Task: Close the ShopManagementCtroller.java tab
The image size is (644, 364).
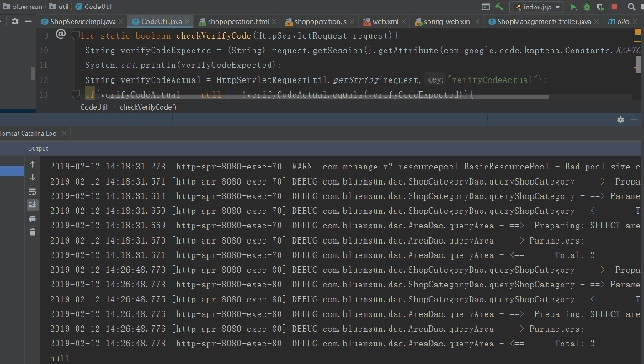Action: pos(596,21)
